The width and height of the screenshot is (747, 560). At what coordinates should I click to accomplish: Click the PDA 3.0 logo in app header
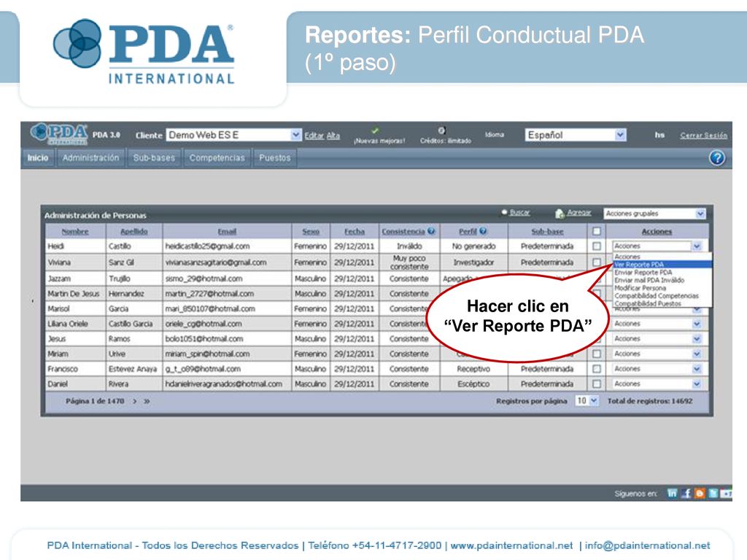click(59, 134)
